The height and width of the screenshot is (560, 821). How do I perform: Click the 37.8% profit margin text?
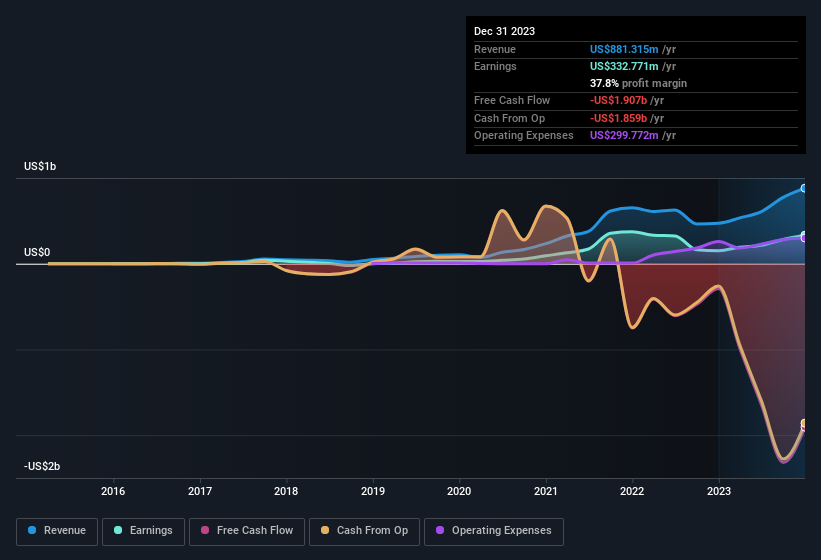[638, 83]
